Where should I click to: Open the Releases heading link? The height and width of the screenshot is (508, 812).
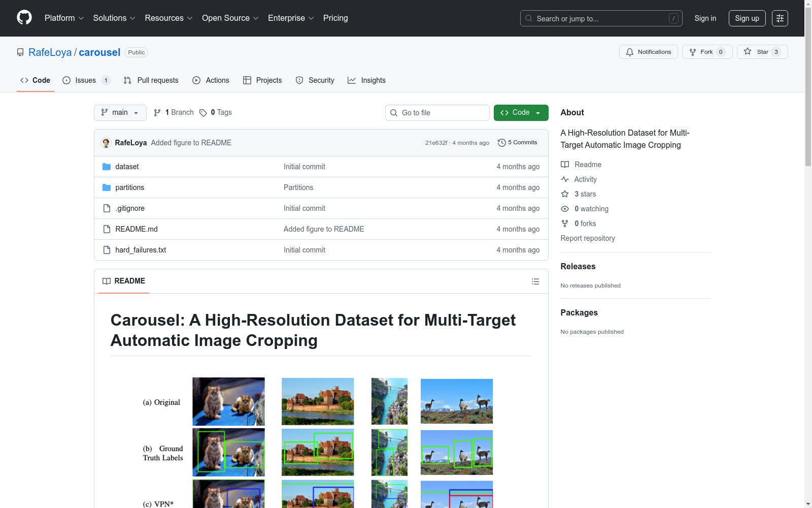(x=578, y=266)
